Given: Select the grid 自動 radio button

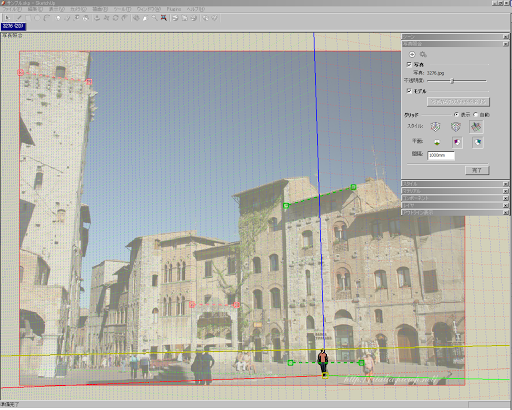Looking at the screenshot, I should point(476,114).
